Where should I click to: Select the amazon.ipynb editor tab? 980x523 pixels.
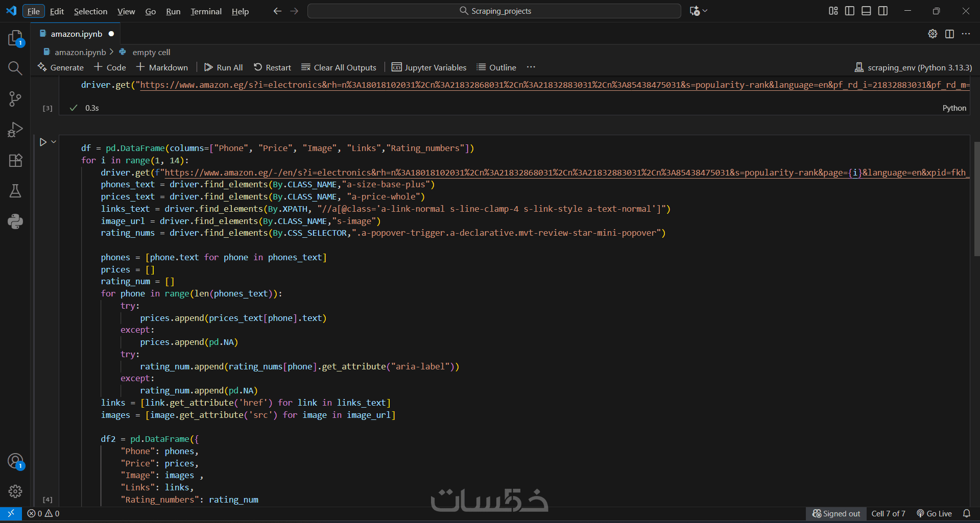click(x=76, y=34)
